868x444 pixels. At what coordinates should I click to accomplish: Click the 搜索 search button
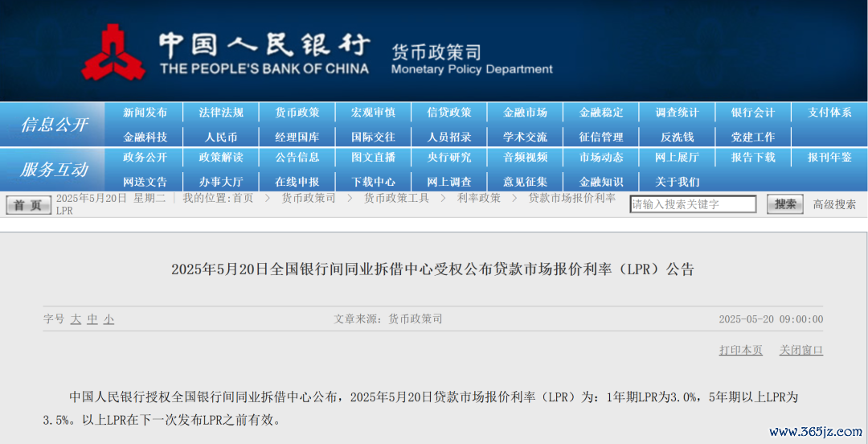pyautogui.click(x=784, y=204)
